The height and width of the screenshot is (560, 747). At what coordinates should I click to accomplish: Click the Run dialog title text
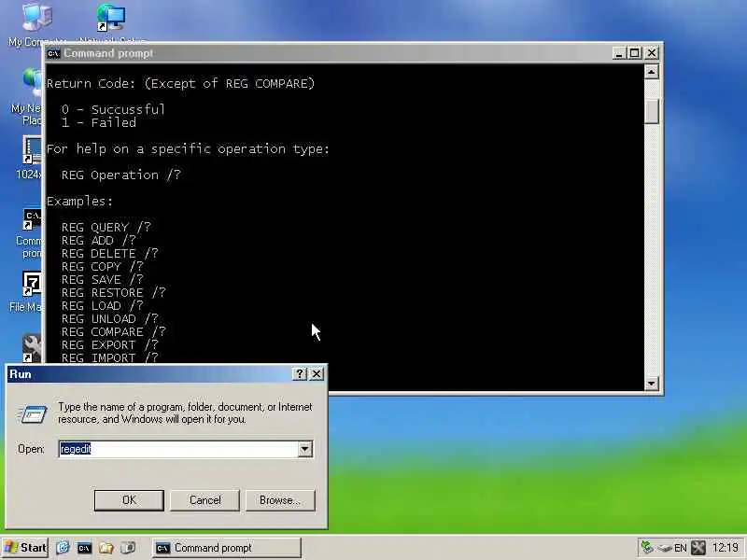click(21, 374)
